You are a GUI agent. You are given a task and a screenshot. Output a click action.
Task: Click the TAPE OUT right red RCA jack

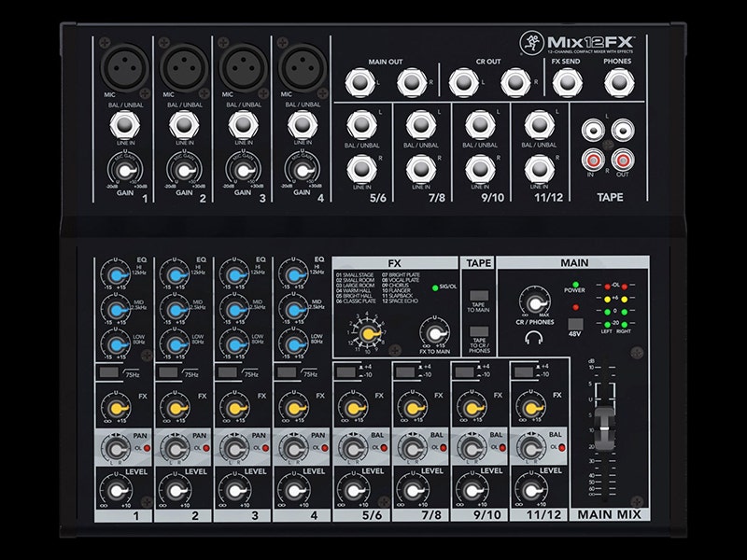(x=623, y=160)
